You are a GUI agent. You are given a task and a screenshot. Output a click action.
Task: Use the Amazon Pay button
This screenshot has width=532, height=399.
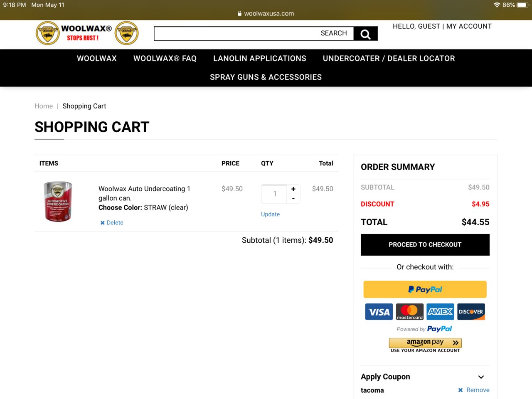click(x=425, y=343)
